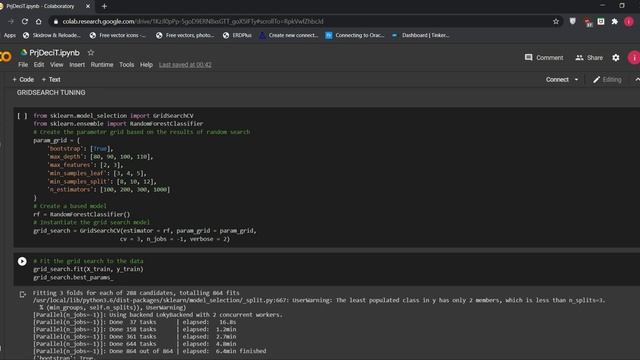Open the View menu

click(x=57, y=64)
